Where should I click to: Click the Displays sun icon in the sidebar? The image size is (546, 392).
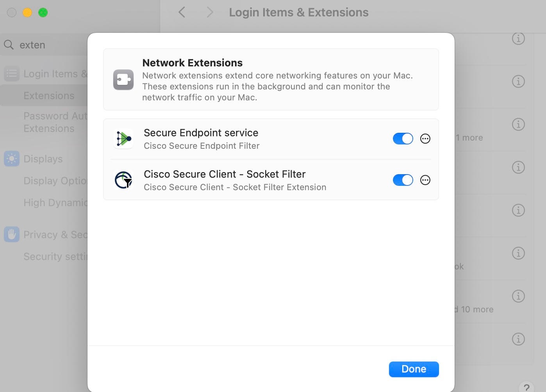point(12,159)
